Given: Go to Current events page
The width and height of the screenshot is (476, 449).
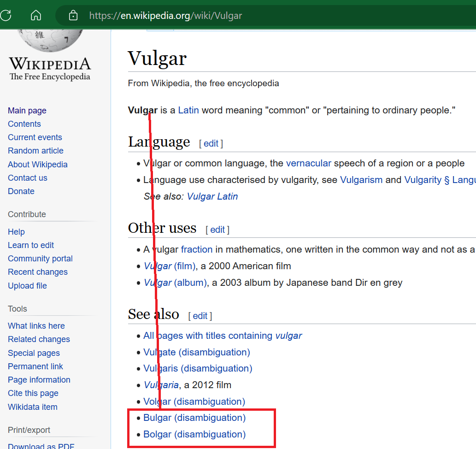Looking at the screenshot, I should tap(35, 137).
